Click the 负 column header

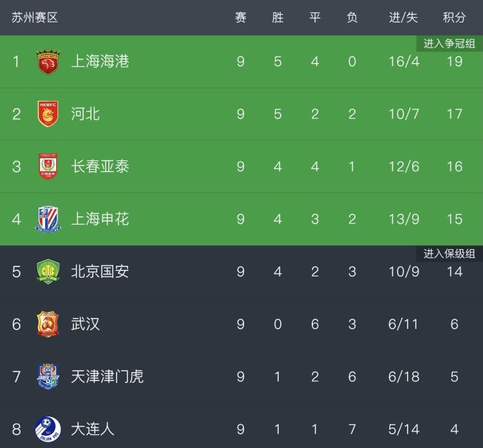352,17
